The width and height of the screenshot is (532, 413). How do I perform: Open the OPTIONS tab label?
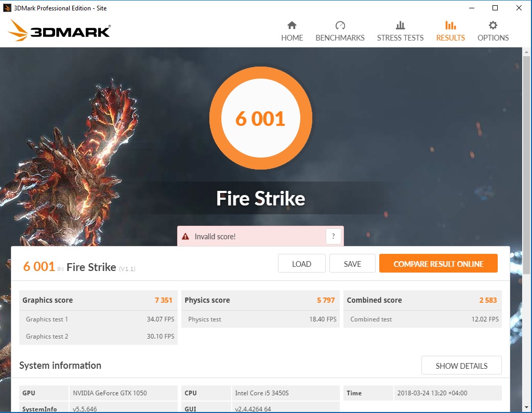tap(493, 37)
